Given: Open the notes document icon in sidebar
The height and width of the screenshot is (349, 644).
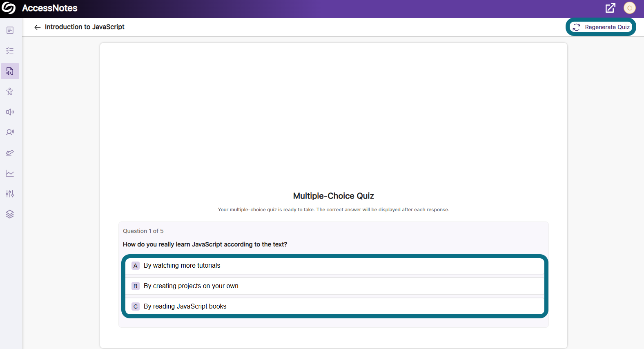Looking at the screenshot, I should (x=10, y=30).
